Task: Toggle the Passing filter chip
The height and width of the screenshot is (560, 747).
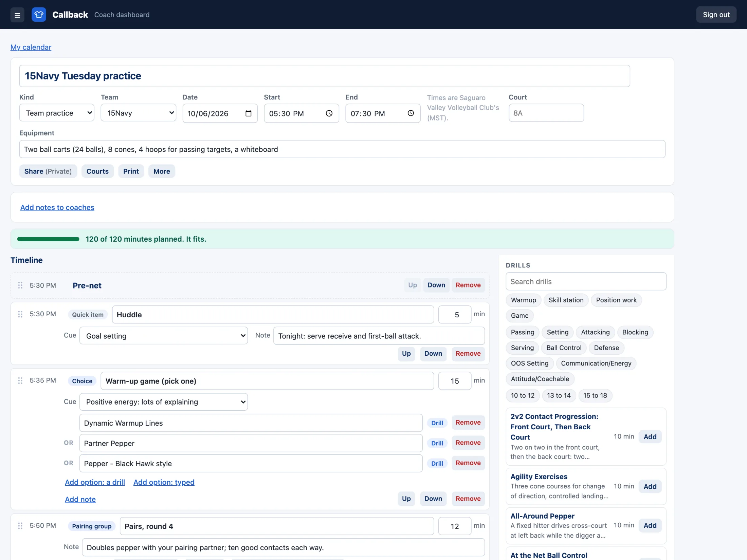Action: point(522,332)
